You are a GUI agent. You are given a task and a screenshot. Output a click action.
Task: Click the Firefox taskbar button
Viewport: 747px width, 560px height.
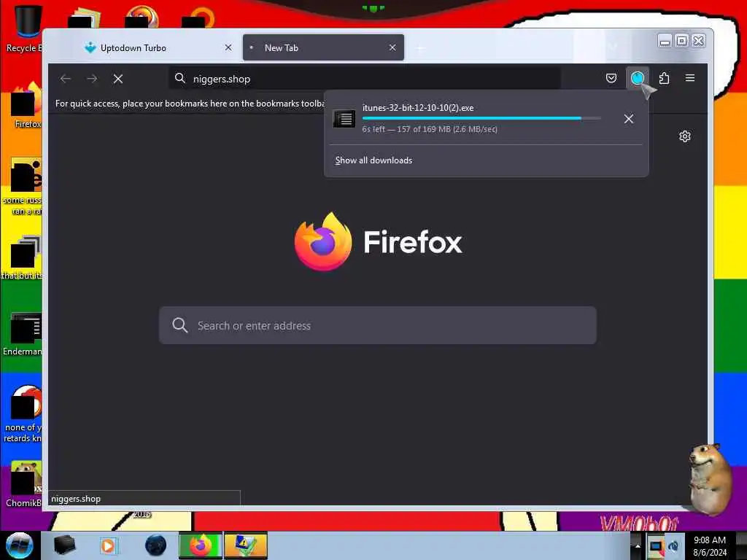(x=200, y=545)
